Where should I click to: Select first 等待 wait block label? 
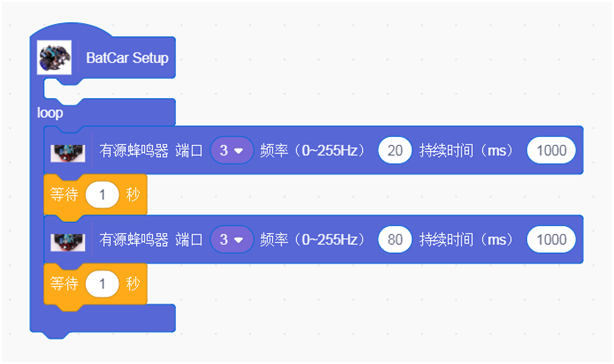pyautogui.click(x=64, y=195)
